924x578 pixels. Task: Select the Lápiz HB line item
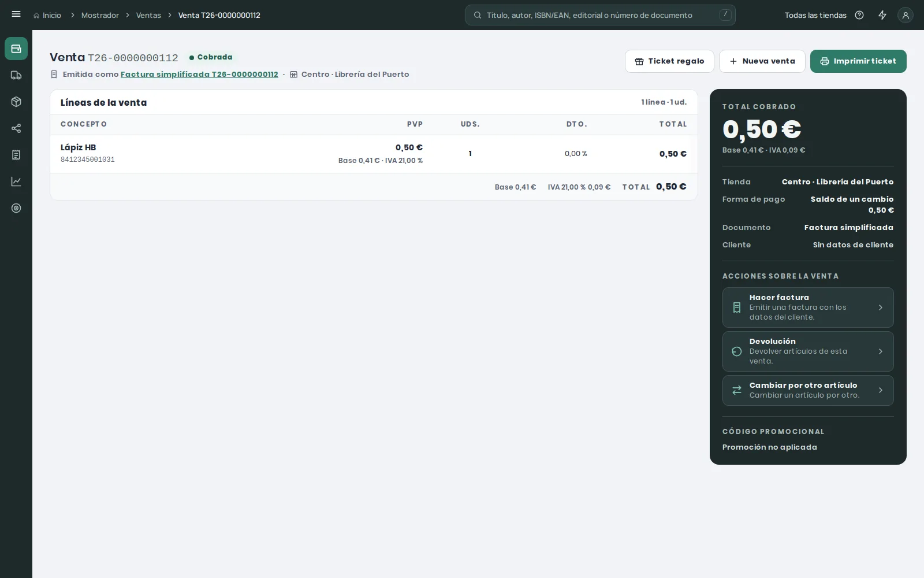pyautogui.click(x=374, y=154)
